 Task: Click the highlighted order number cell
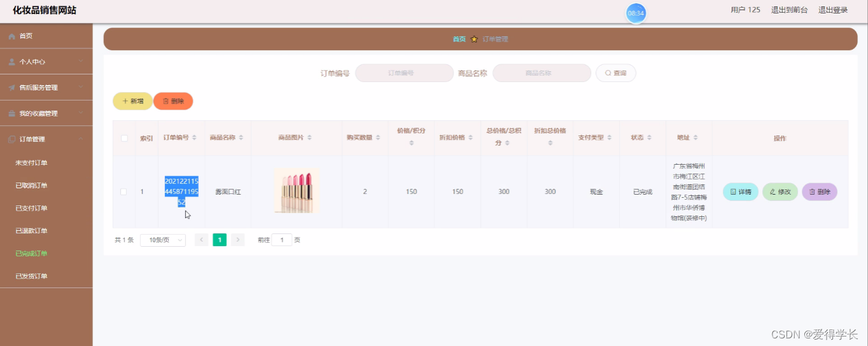click(181, 191)
